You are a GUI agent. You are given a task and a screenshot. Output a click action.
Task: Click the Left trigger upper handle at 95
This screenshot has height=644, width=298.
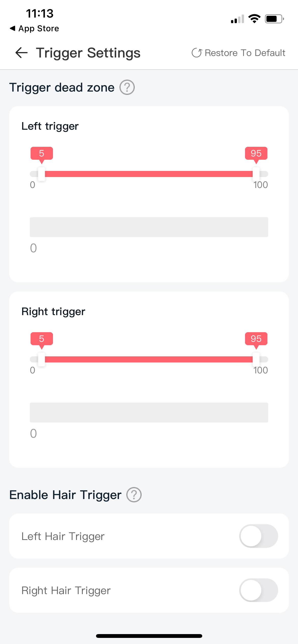256,174
